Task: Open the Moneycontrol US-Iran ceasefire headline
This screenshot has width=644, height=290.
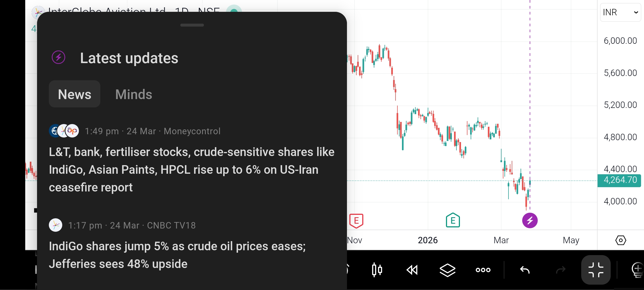Action: (x=192, y=169)
